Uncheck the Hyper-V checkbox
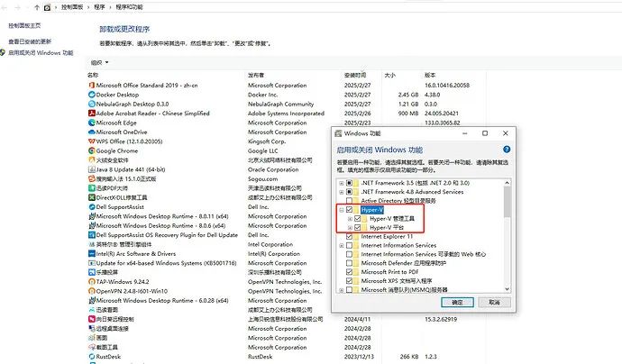 (x=349, y=210)
